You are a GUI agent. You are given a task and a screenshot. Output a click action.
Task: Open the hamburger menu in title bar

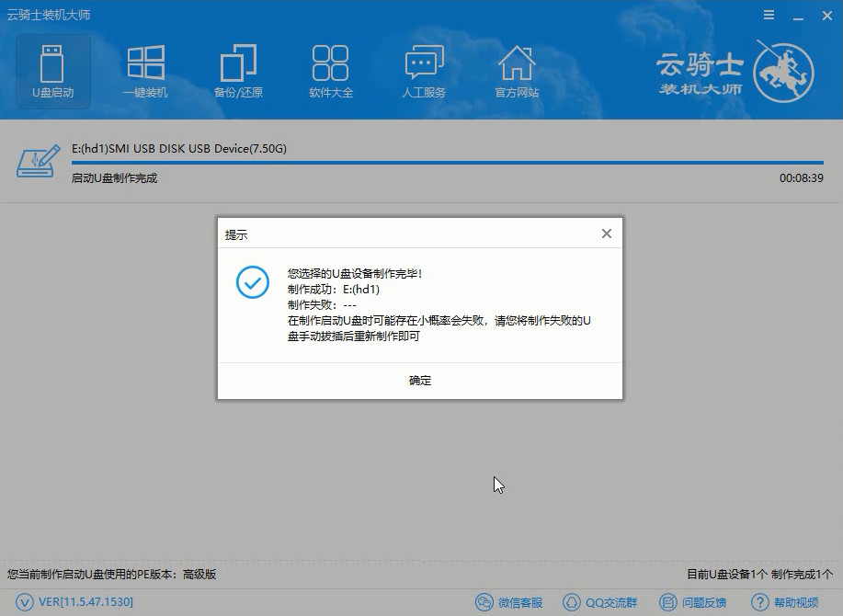click(x=769, y=15)
